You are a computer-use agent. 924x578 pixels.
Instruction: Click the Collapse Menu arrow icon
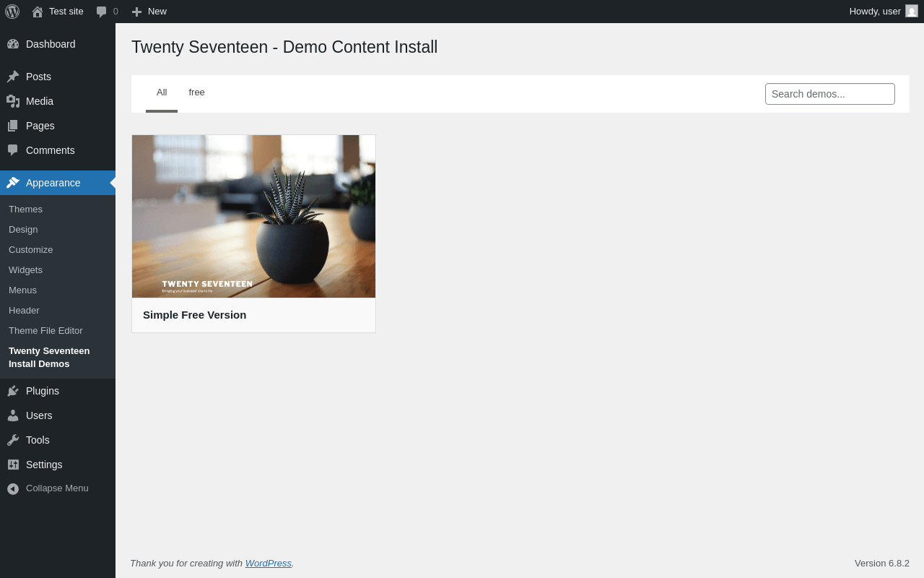[x=13, y=489]
